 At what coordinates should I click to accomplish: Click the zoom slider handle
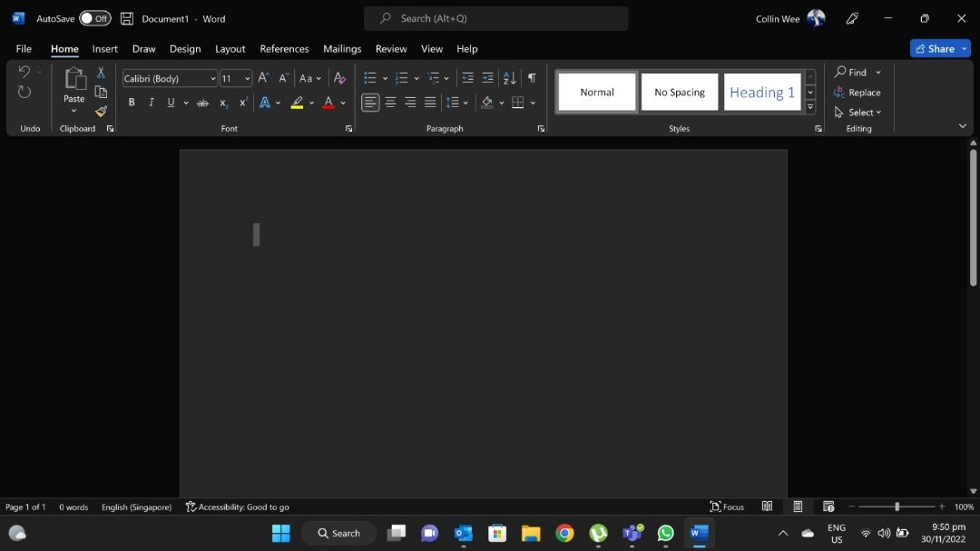click(x=897, y=507)
